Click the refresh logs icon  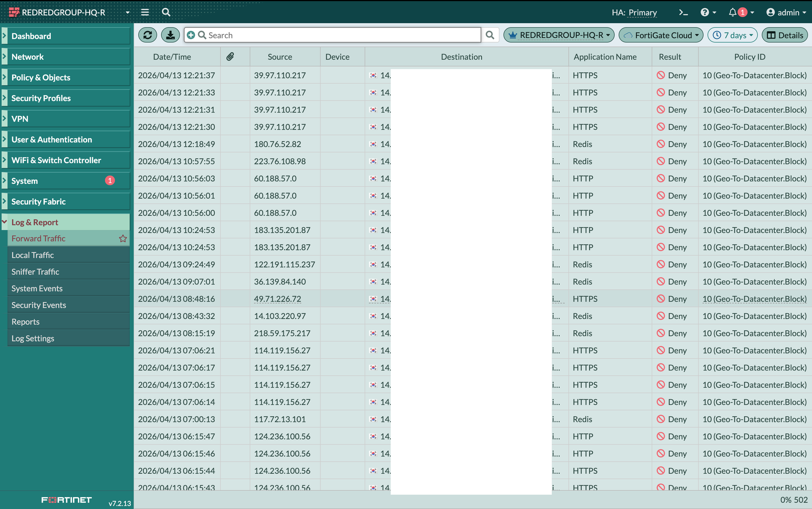click(147, 35)
